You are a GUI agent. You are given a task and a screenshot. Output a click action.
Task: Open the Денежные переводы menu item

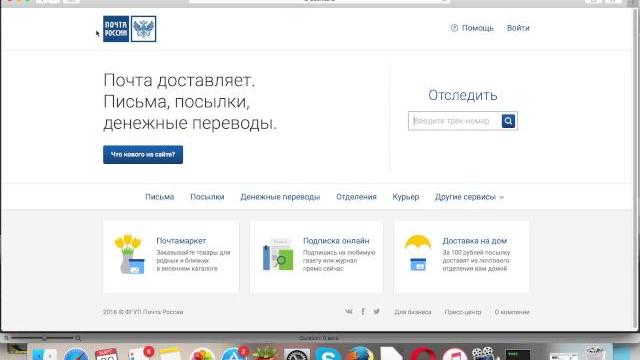[x=280, y=197]
